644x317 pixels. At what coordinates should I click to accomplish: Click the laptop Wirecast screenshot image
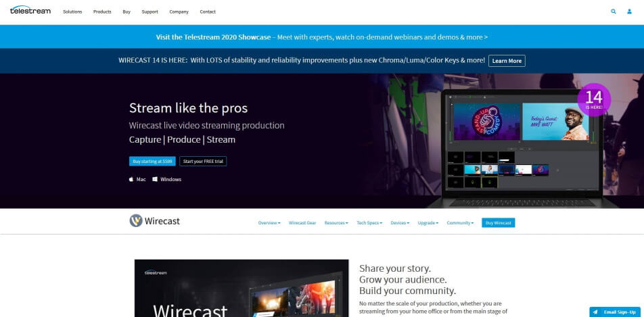[522, 148]
